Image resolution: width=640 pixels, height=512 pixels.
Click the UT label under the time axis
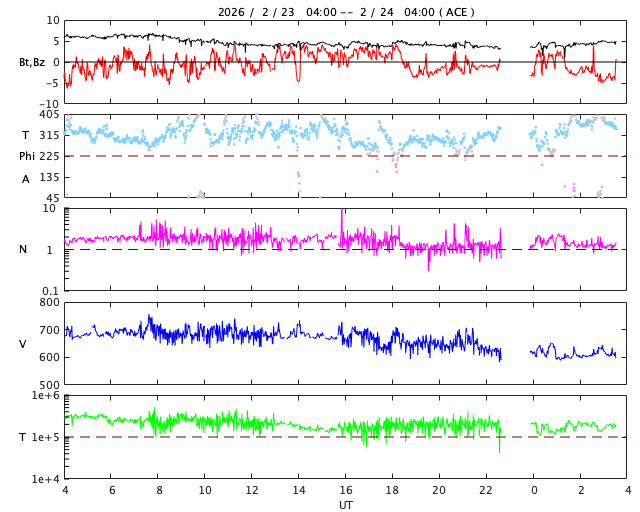[345, 505]
